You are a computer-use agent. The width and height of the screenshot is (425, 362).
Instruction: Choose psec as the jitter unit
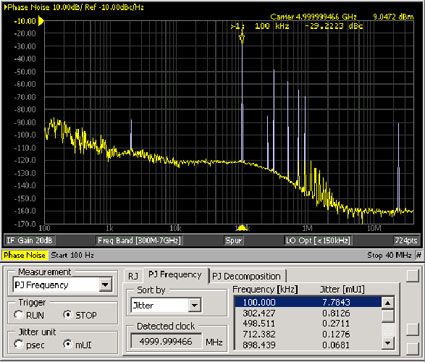coord(19,344)
